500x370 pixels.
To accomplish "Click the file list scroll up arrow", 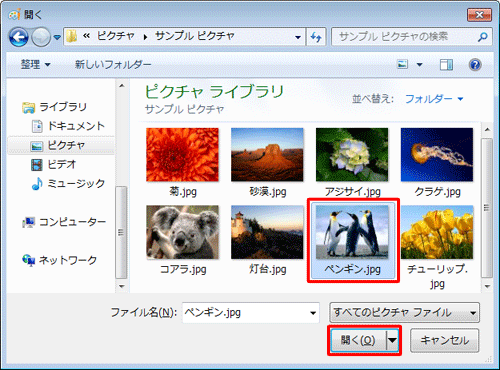I will 487,130.
